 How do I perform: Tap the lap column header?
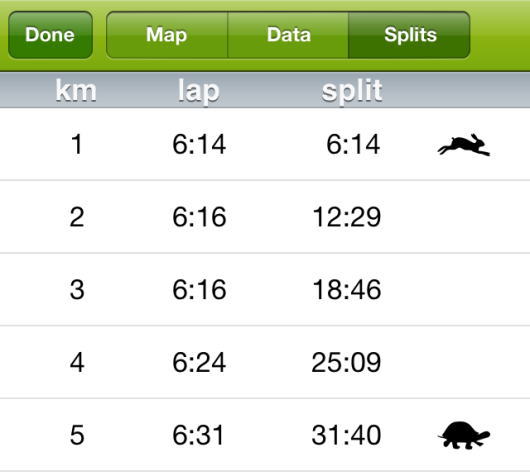199,91
